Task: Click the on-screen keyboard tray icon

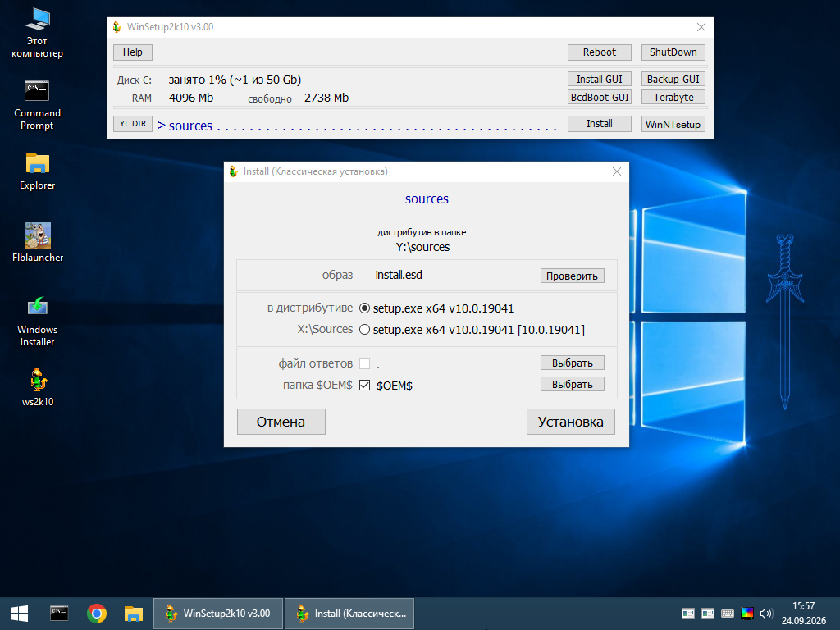Action: (x=728, y=614)
